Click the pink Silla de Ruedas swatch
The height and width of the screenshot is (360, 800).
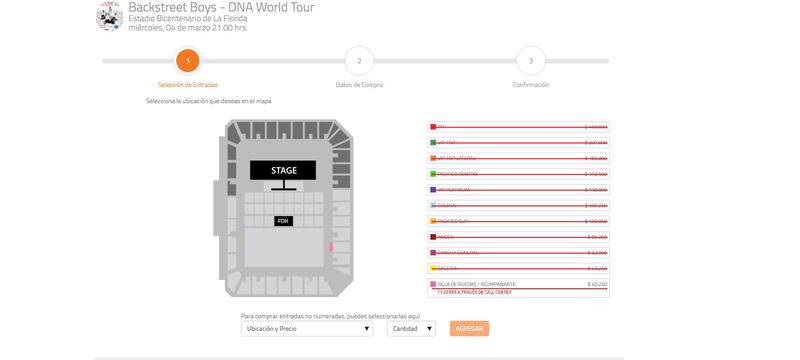pyautogui.click(x=433, y=284)
